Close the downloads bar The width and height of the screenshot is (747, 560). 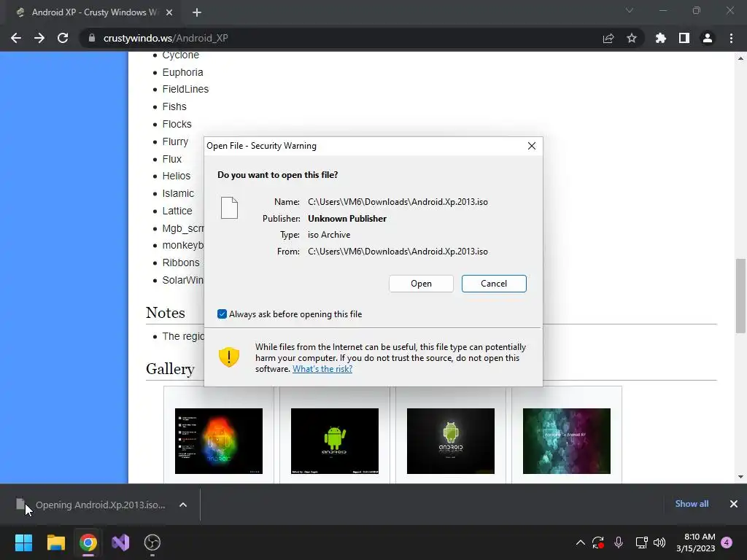734,504
